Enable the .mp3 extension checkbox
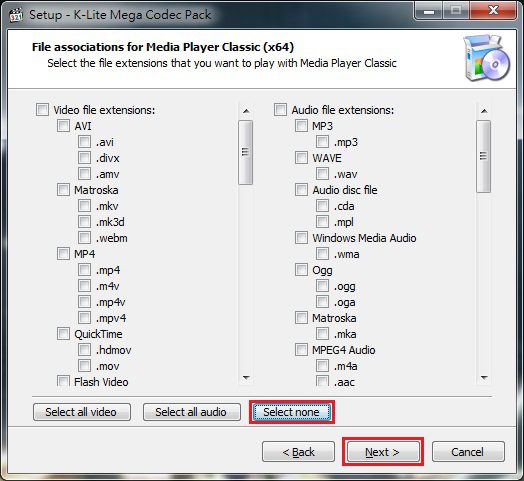 [322, 142]
